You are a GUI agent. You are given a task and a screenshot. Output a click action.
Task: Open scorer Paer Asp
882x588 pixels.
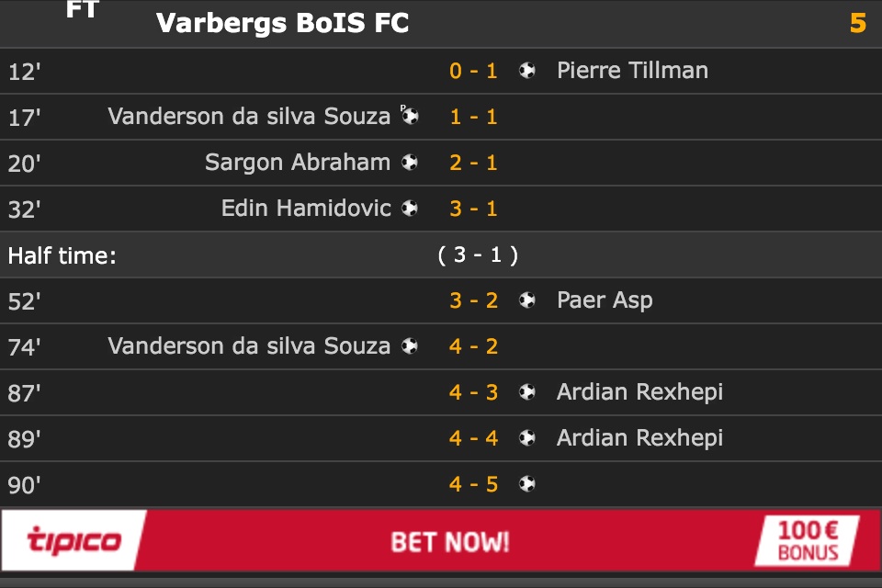[x=605, y=300]
